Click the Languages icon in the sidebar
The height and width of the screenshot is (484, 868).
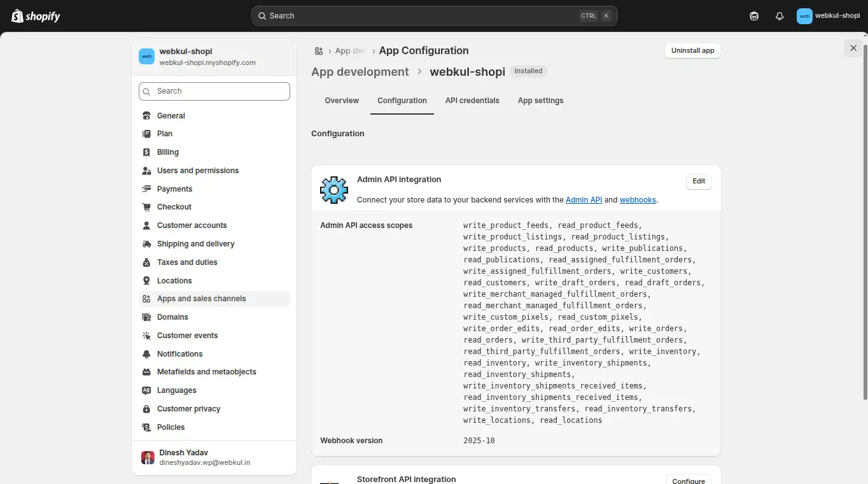pyautogui.click(x=146, y=390)
